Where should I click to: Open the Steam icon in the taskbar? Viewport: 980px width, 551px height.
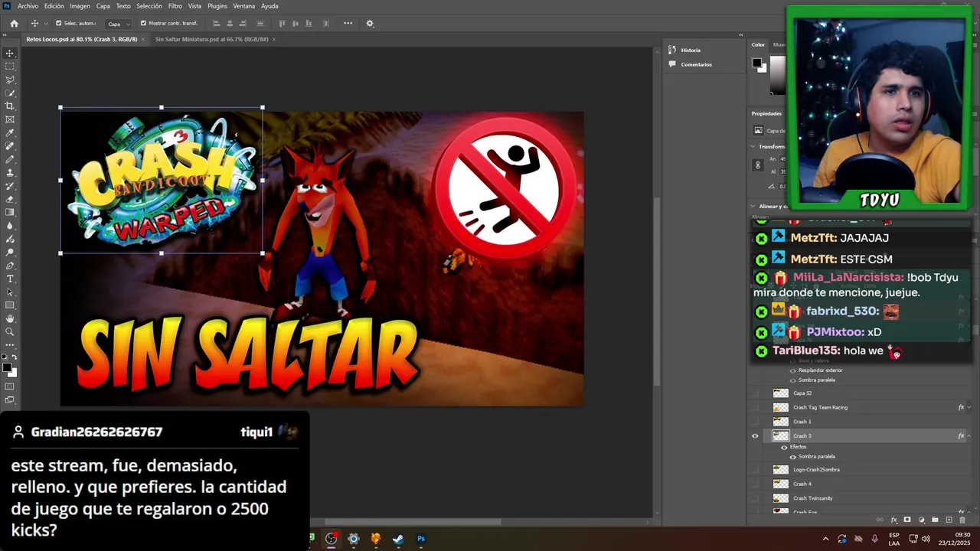coord(398,539)
